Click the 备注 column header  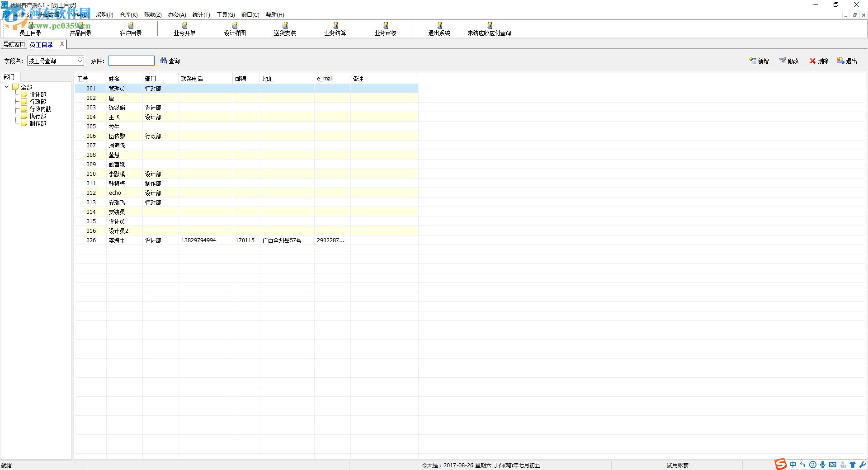click(x=384, y=79)
